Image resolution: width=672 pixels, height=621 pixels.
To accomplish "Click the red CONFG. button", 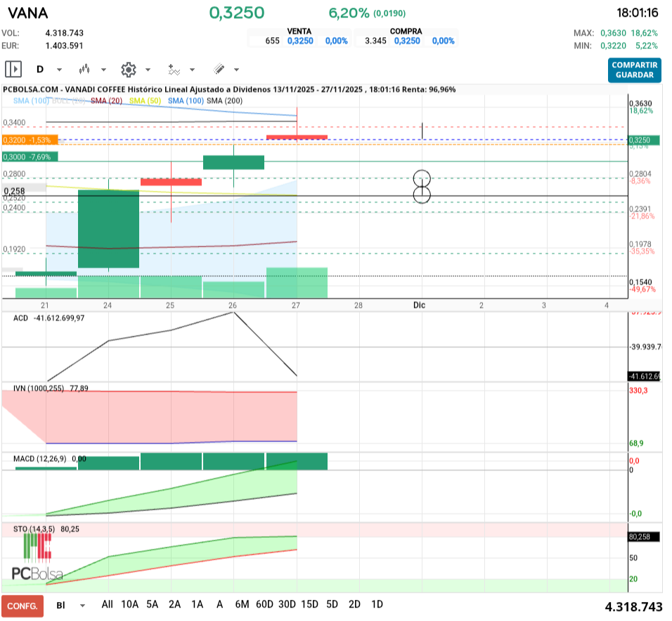I will click(22, 605).
